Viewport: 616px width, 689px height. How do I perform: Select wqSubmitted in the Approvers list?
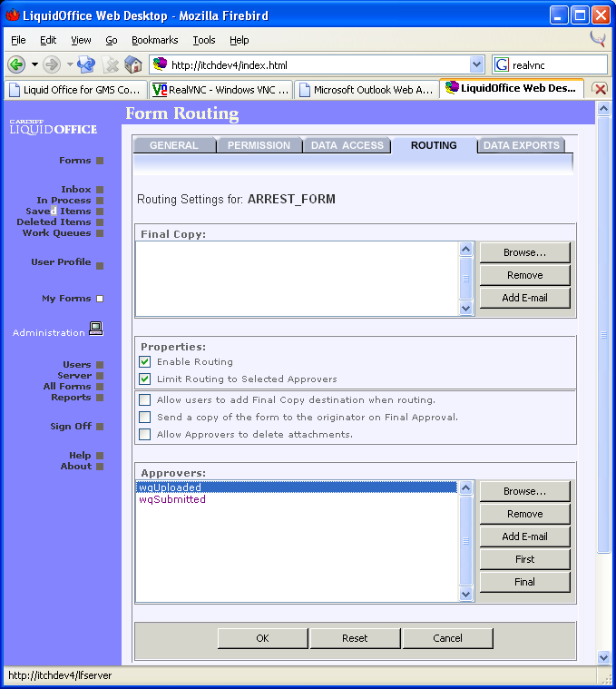tap(172, 499)
